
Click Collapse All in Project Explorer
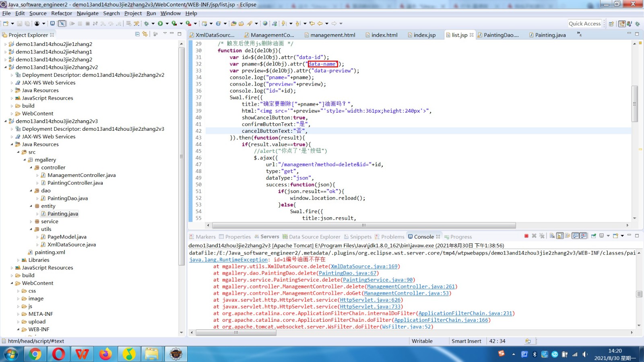click(137, 35)
